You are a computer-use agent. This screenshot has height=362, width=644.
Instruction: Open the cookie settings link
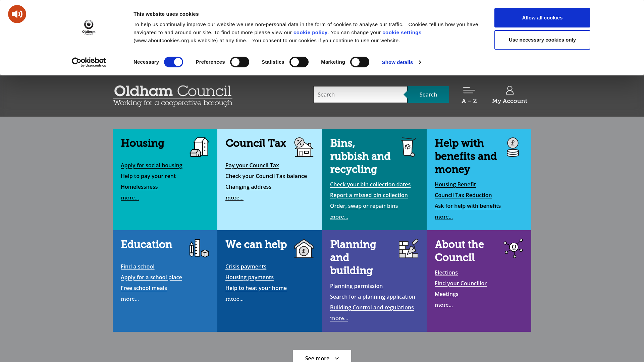click(402, 33)
